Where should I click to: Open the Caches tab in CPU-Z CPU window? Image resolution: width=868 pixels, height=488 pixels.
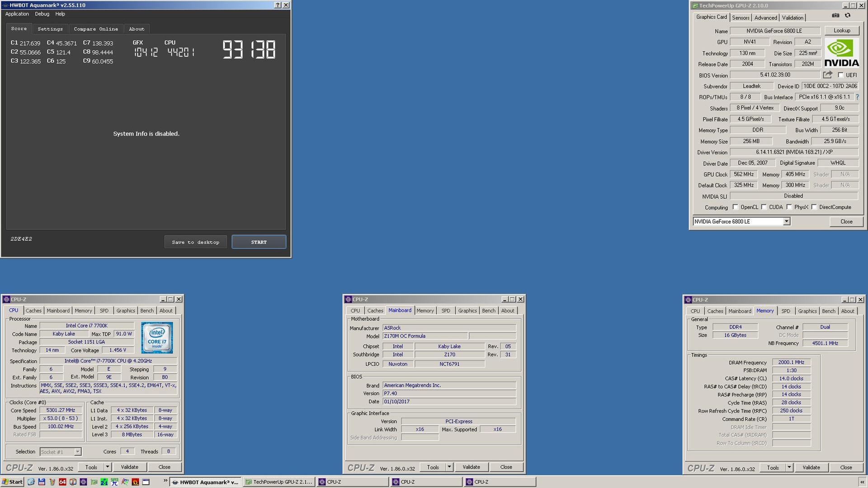coord(33,310)
